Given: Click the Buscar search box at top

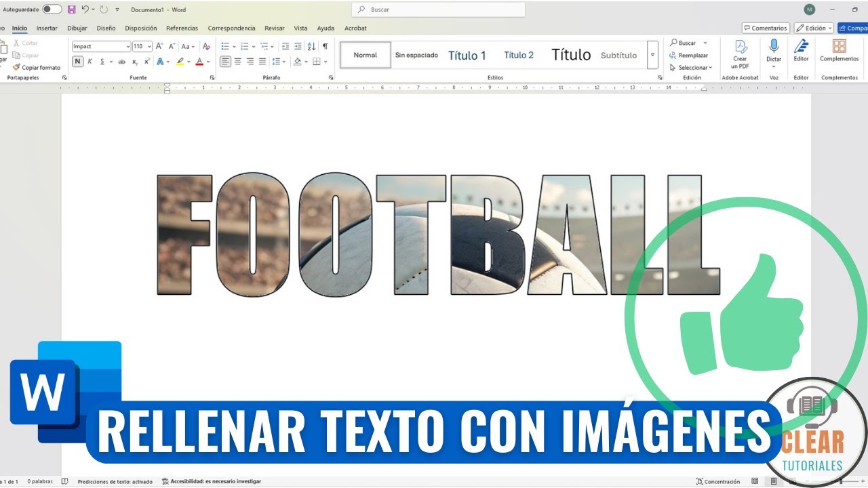Looking at the screenshot, I should point(439,9).
